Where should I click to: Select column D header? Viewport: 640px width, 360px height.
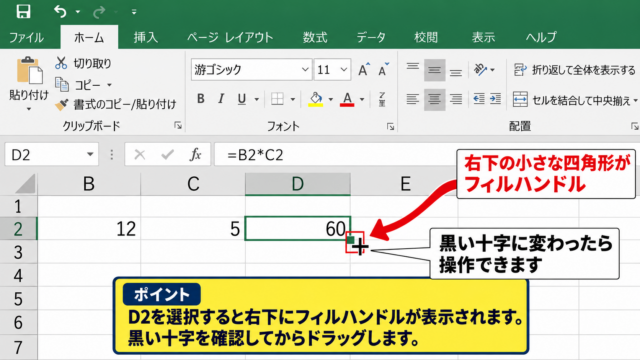[x=298, y=184]
